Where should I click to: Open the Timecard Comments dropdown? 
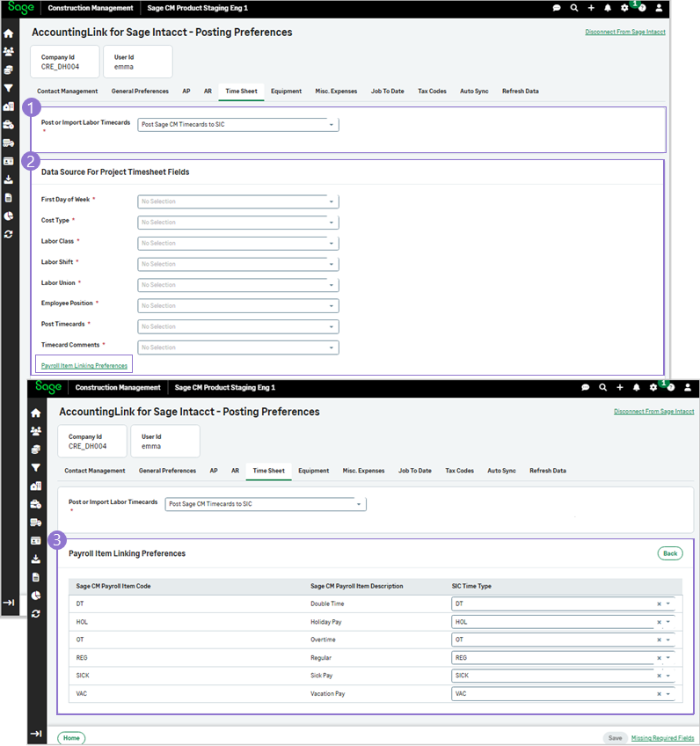point(237,347)
